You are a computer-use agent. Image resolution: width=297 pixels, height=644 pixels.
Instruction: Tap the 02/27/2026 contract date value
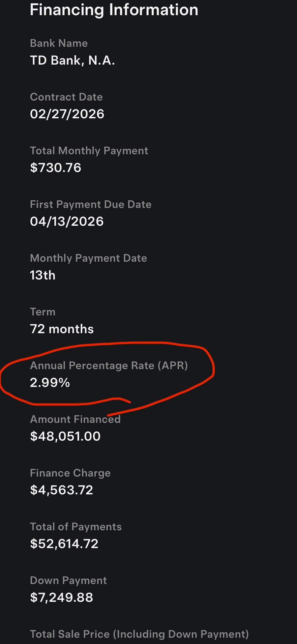click(x=67, y=114)
